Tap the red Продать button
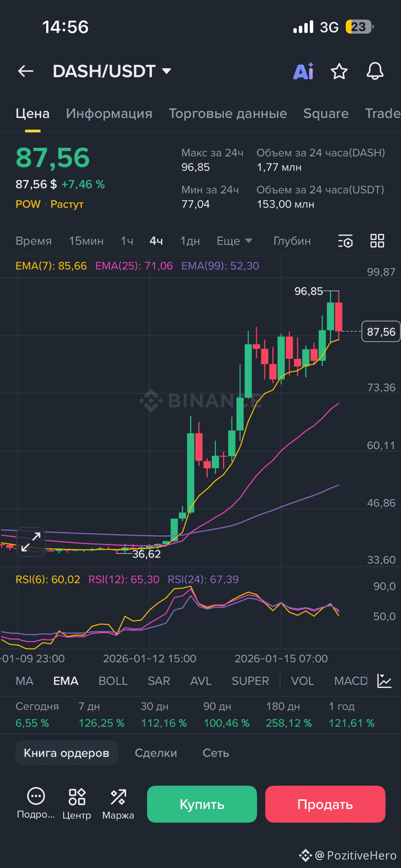This screenshot has height=868, width=401. coord(325,804)
